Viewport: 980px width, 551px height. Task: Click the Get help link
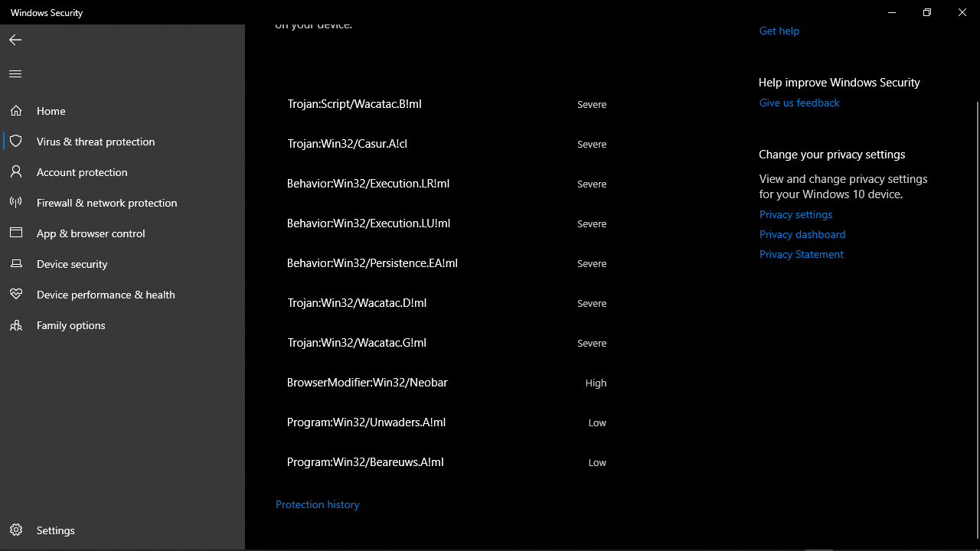(779, 31)
